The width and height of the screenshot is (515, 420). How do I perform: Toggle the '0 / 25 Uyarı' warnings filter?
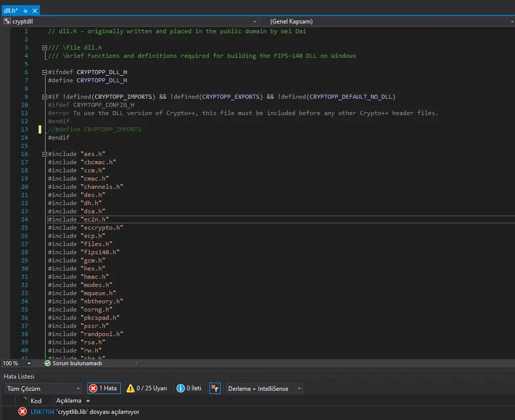[x=147, y=388]
